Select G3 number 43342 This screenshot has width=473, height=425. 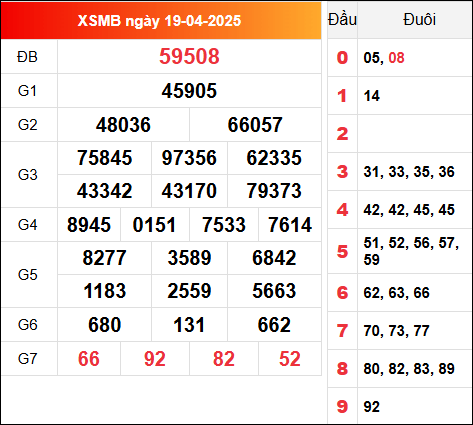coord(105,191)
